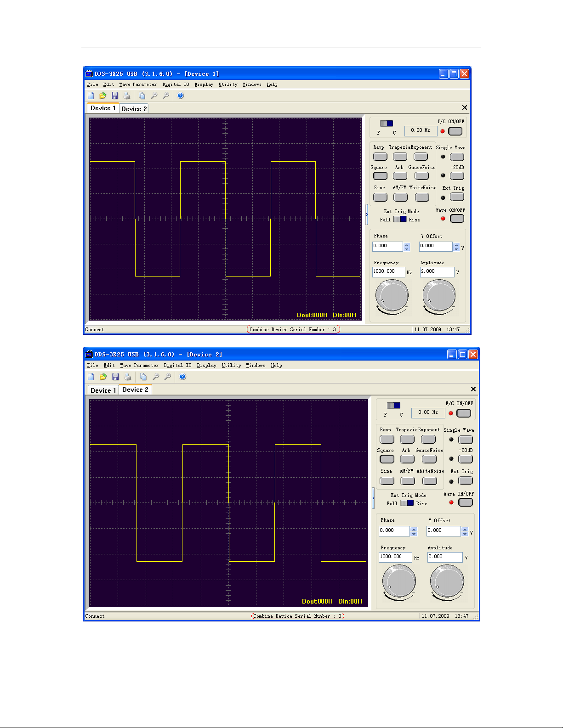Open Wave Parameter menu in Device 1 window
The height and width of the screenshot is (728, 563).
[x=138, y=85]
